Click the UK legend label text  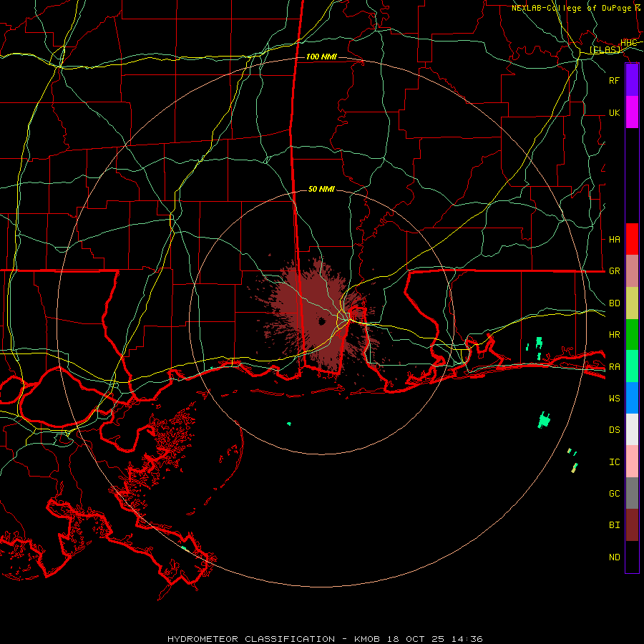(614, 112)
